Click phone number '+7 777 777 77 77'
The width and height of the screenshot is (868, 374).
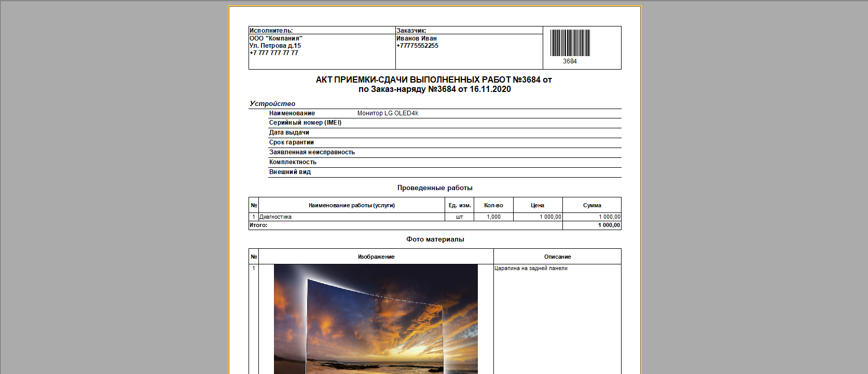point(274,53)
